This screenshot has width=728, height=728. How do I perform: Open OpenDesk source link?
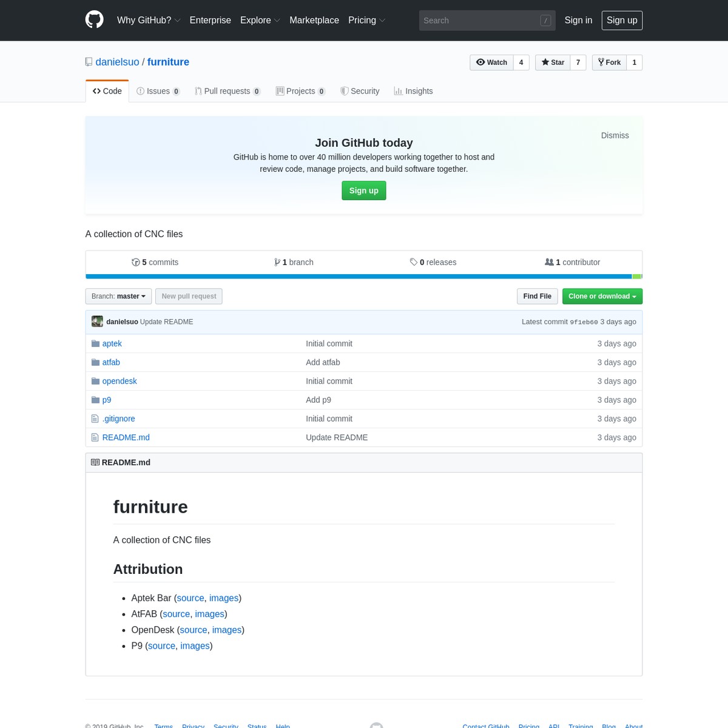tap(194, 630)
